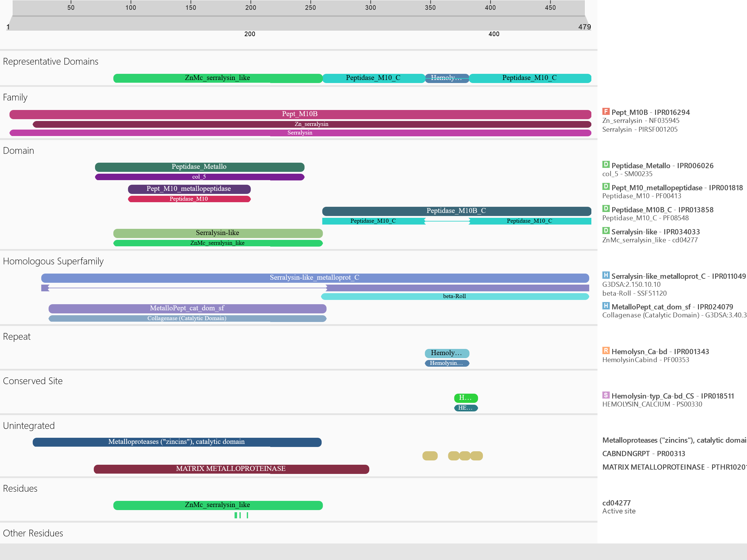This screenshot has width=747, height=560.
Task: Open the col_5 - SM00235 link
Action: coord(627,174)
